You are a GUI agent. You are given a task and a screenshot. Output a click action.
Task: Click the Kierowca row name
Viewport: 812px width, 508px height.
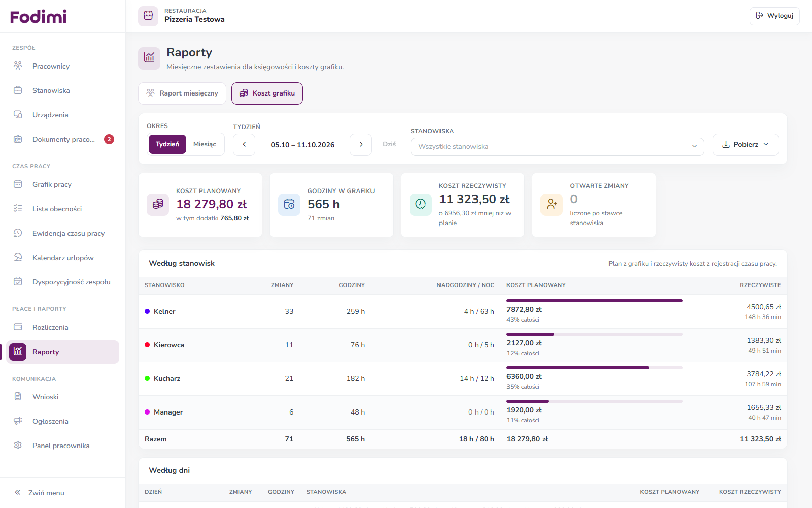169,345
